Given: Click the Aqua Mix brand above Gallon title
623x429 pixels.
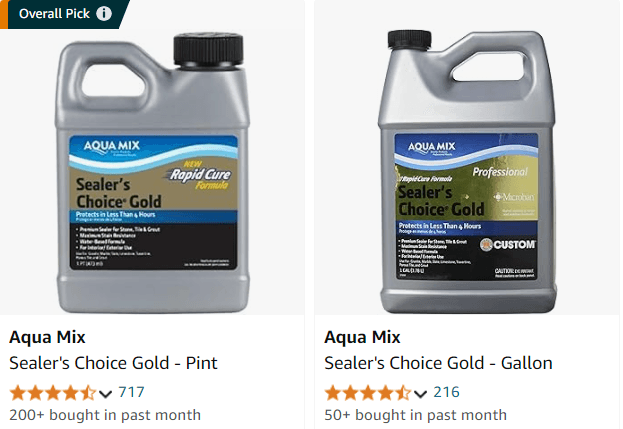Looking at the screenshot, I should pos(362,336).
